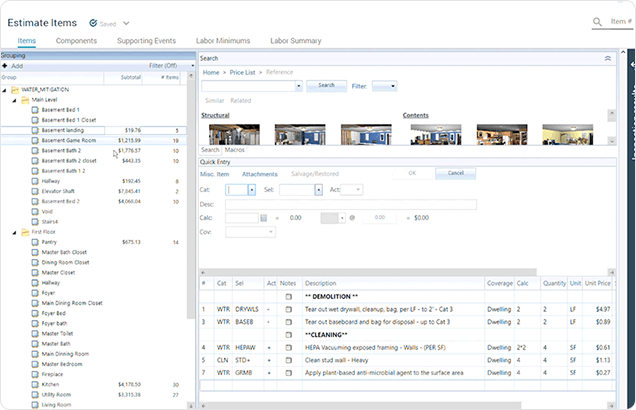Click the Cancel button in Quick Entry

tap(455, 173)
